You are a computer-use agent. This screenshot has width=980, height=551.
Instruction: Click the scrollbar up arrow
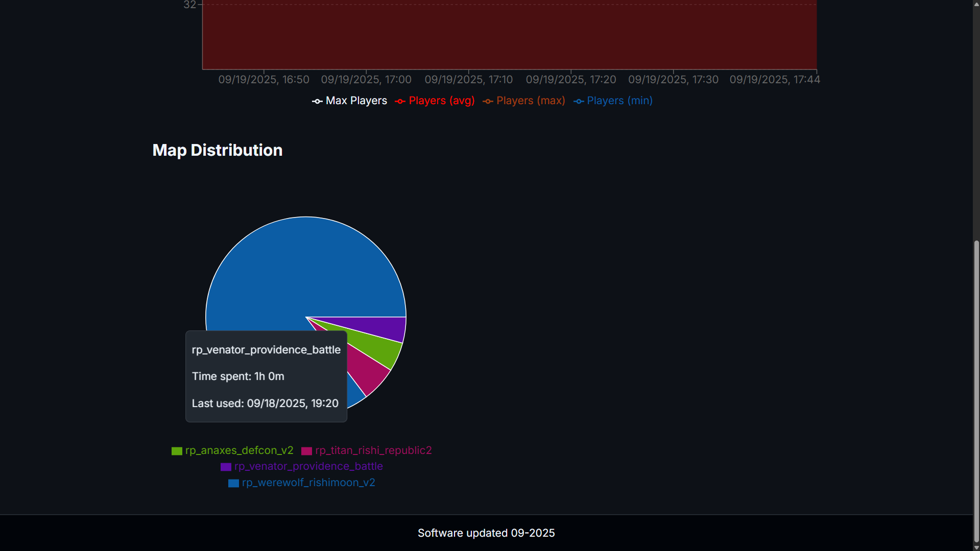(975, 4)
